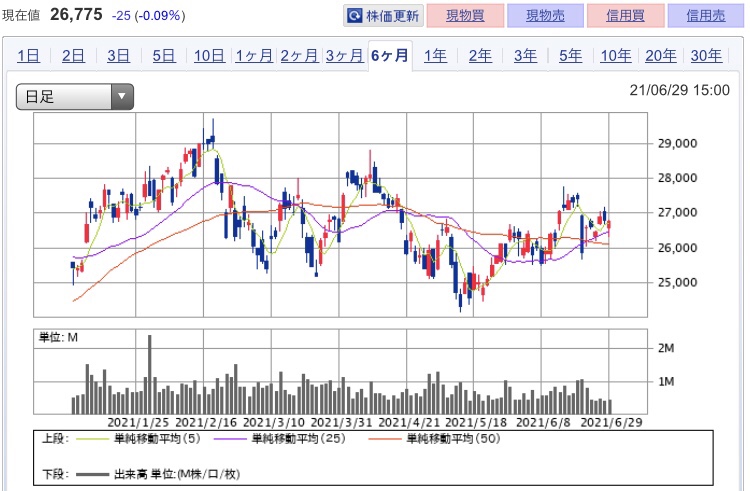Click the 29,000 price axis label

[677, 143]
